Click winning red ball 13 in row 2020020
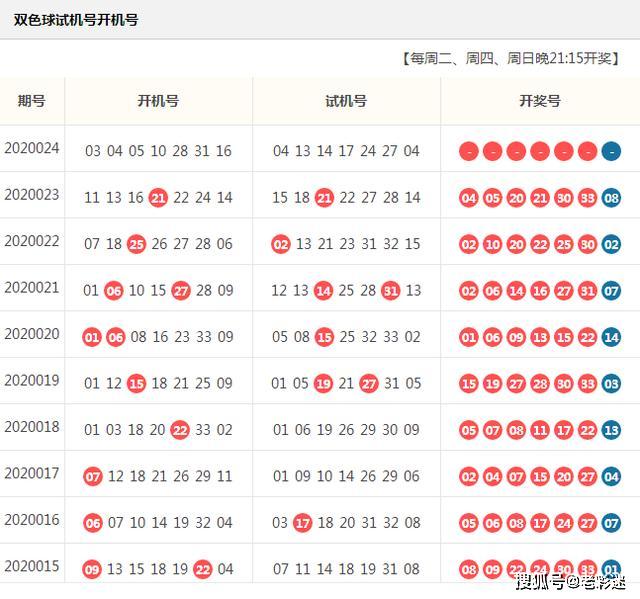Image resolution: width=640 pixels, height=599 pixels. pos(540,337)
